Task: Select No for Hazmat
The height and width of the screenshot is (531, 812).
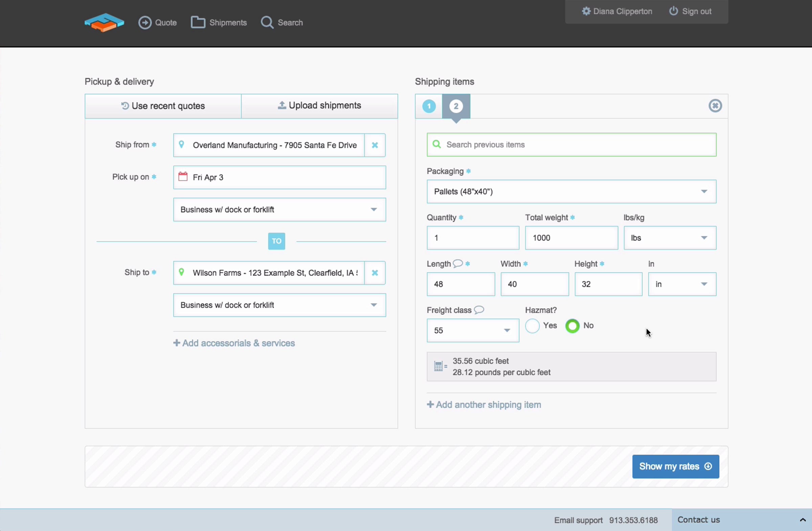Action: click(572, 326)
